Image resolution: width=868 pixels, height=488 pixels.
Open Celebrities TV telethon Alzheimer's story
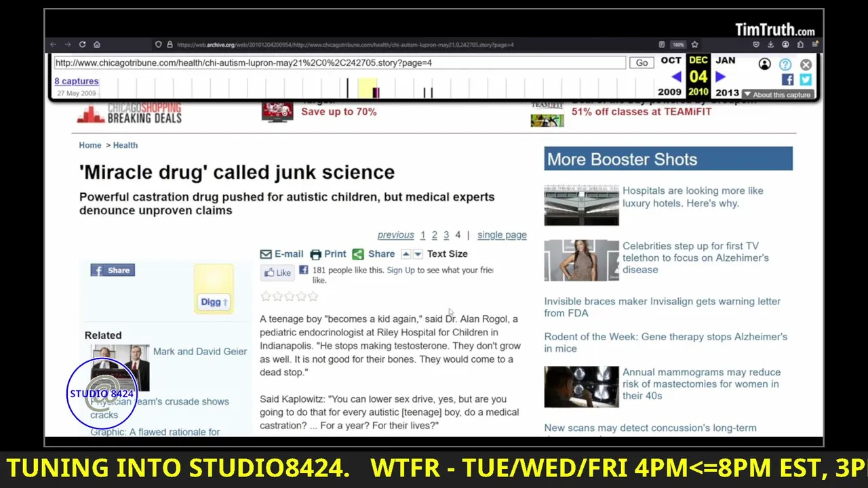696,258
